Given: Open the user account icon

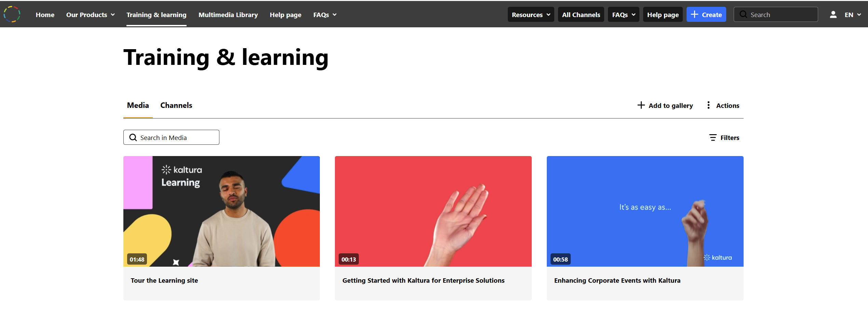Looking at the screenshot, I should coord(833,15).
